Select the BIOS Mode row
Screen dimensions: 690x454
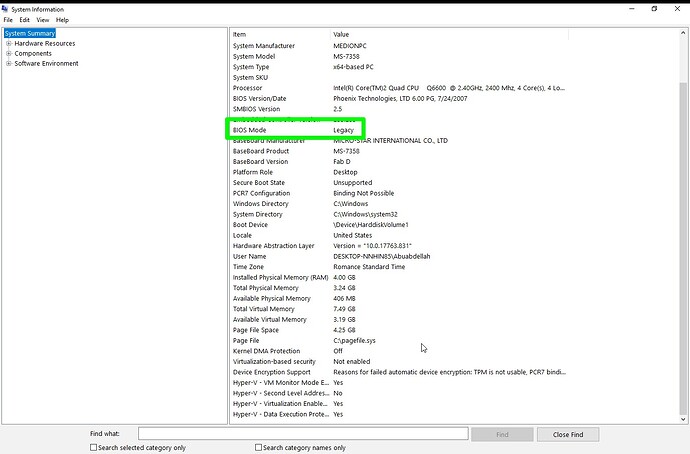click(x=400, y=130)
